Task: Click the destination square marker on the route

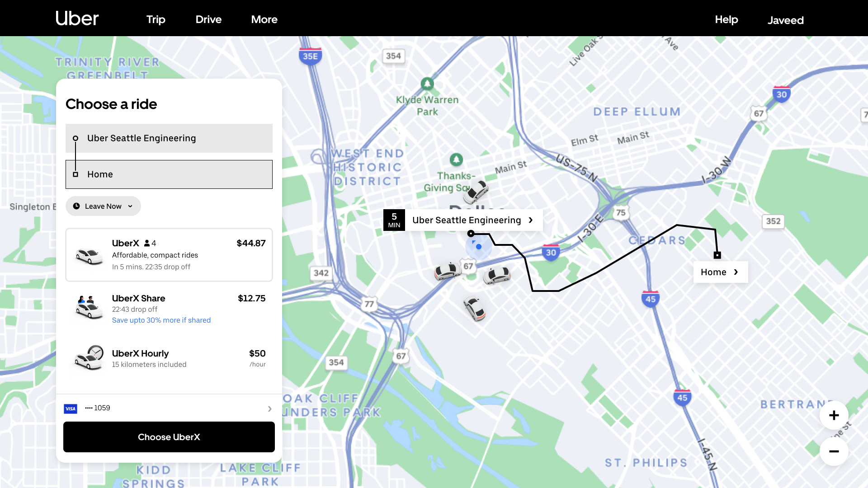Action: 717,255
